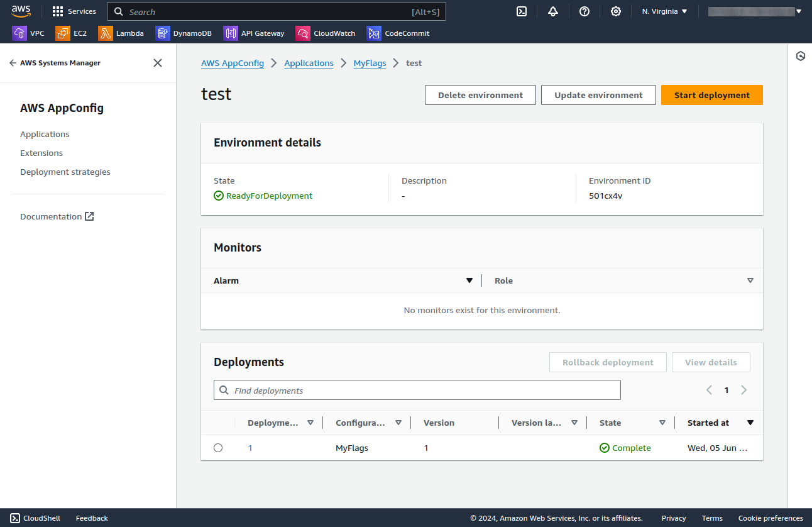Click MyFlags breadcrumb link
Screen dimensions: 812x527
click(370, 63)
